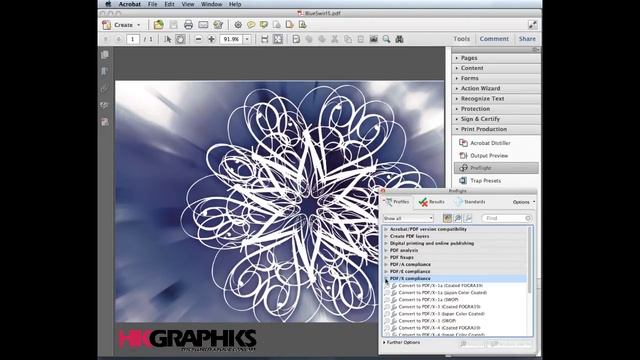Viewport: 640px width, 360px height.
Task: Switch to the Share pane tab
Action: [527, 39]
